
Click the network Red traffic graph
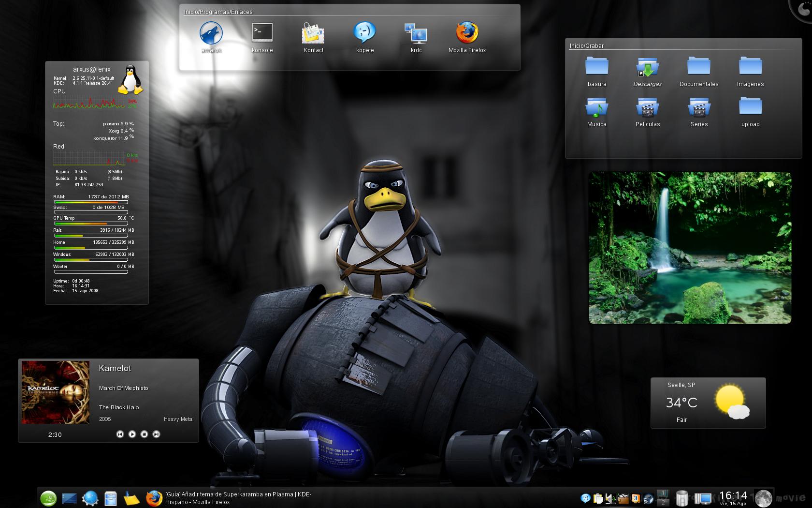point(89,158)
